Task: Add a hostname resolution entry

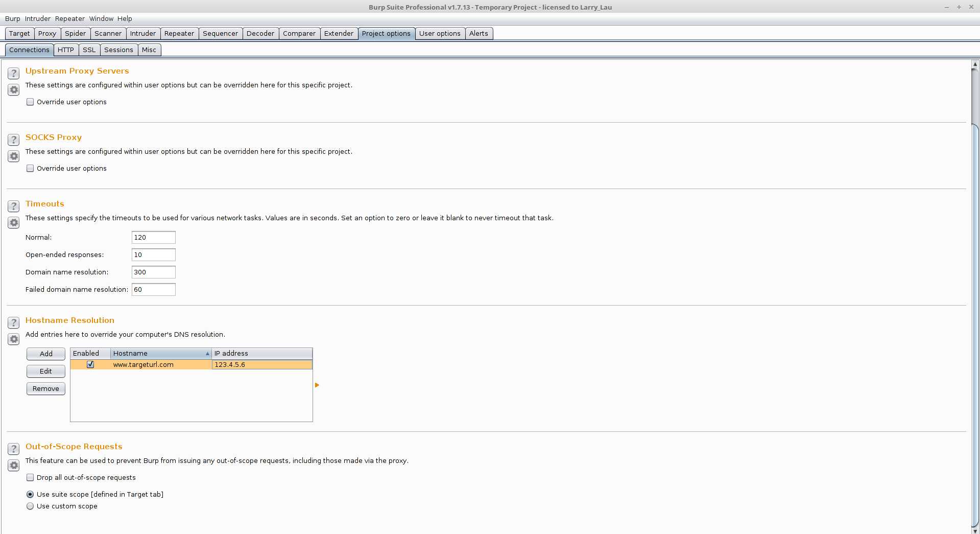Action: coord(46,354)
